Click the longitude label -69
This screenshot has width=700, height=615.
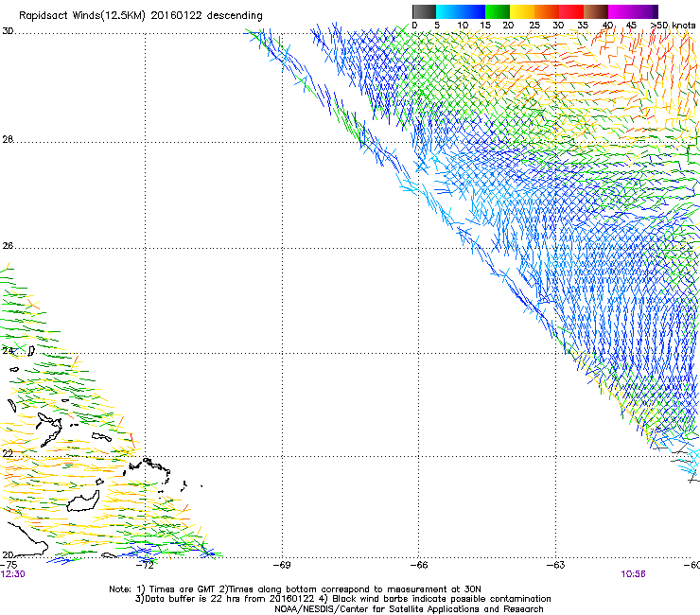282,565
